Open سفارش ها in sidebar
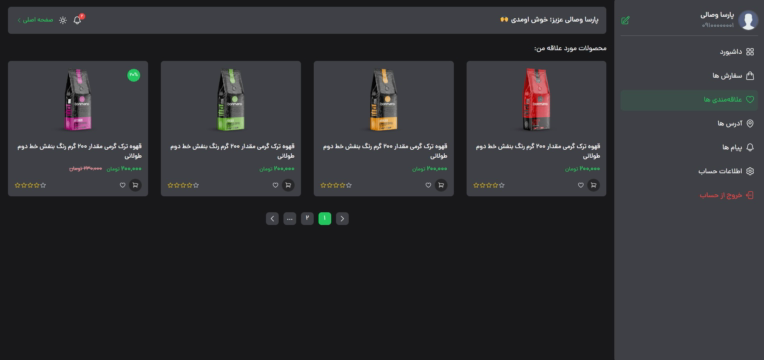764x360 pixels. (x=689, y=76)
